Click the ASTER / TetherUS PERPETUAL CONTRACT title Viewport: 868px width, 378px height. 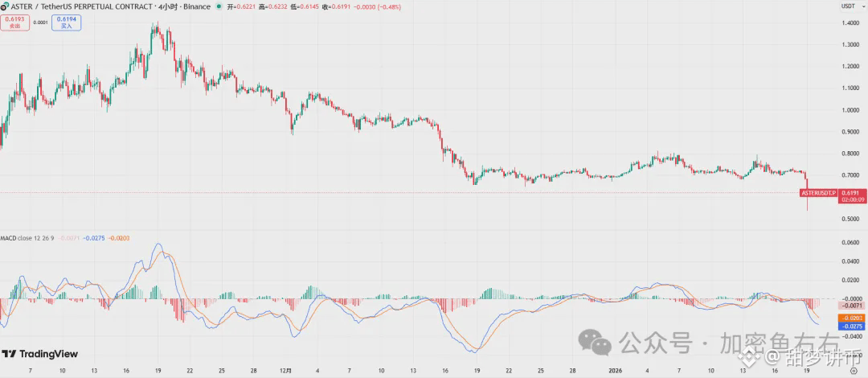(83, 7)
